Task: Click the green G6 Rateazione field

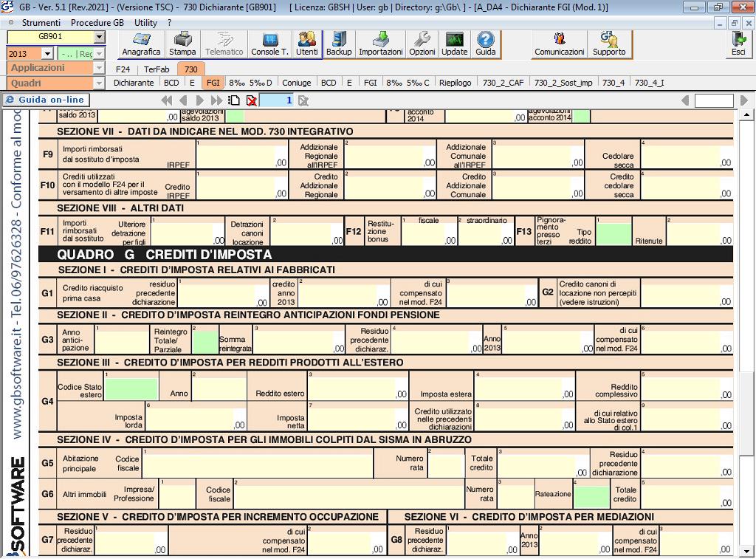Action: tap(591, 497)
